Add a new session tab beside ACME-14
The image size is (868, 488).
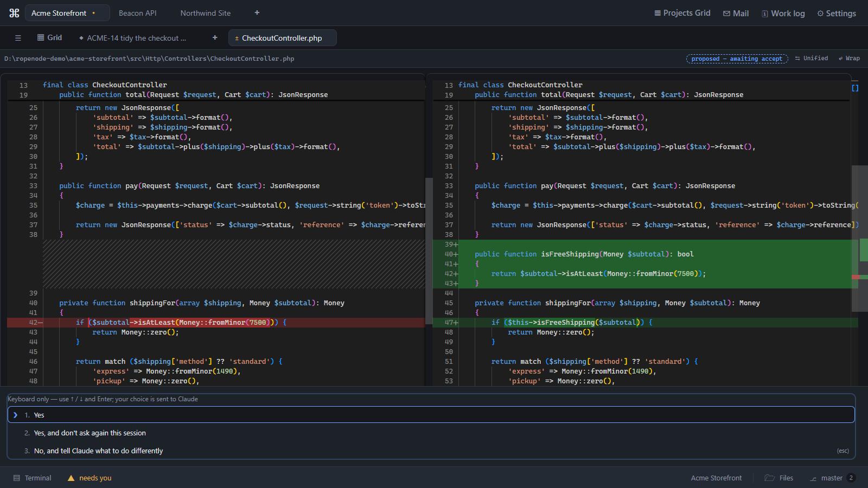tap(215, 37)
